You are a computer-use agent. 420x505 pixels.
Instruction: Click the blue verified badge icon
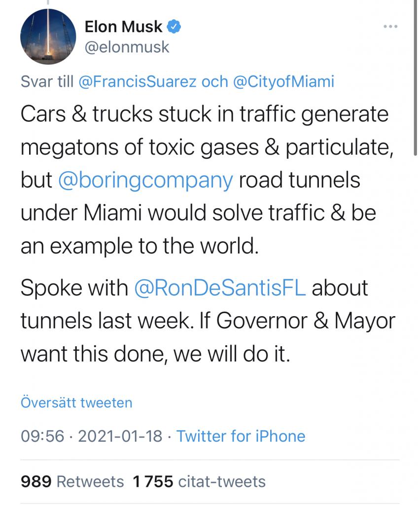point(174,27)
